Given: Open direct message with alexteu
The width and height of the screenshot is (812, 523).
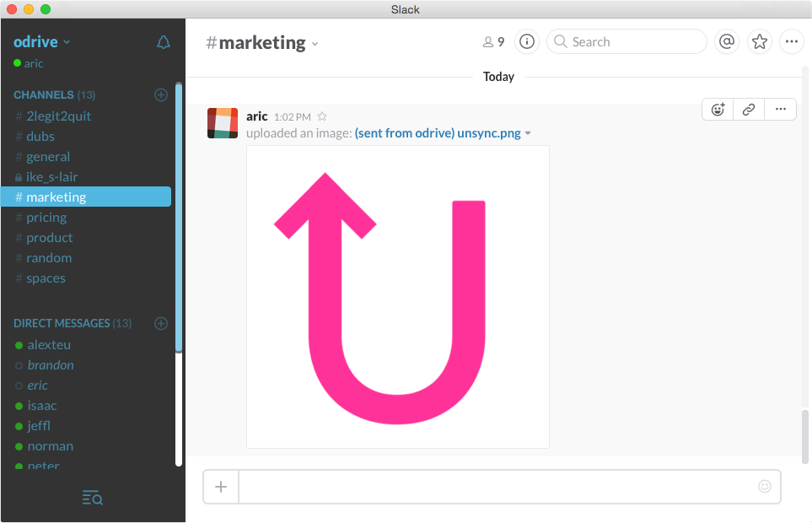Looking at the screenshot, I should pos(49,345).
